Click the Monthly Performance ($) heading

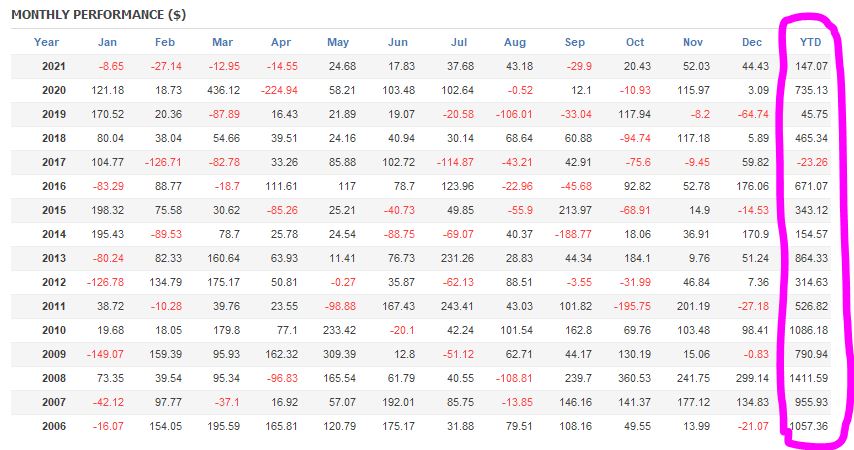tap(98, 15)
